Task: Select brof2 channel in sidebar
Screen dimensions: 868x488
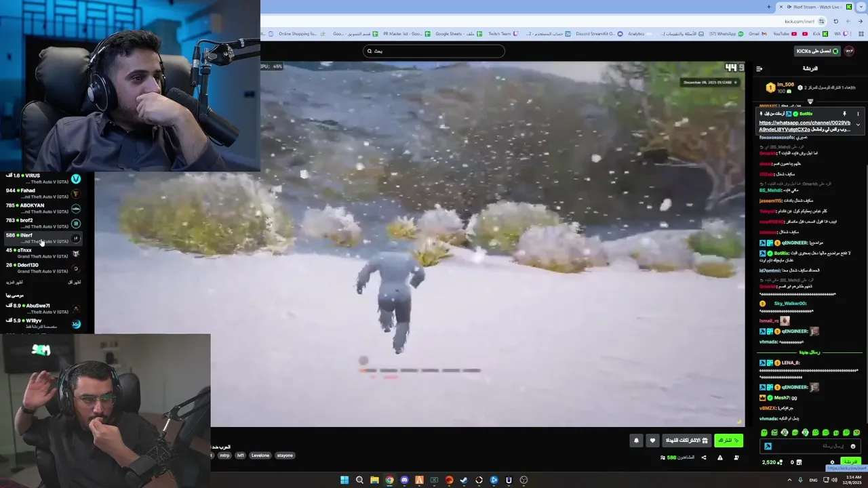Action: [x=42, y=224]
